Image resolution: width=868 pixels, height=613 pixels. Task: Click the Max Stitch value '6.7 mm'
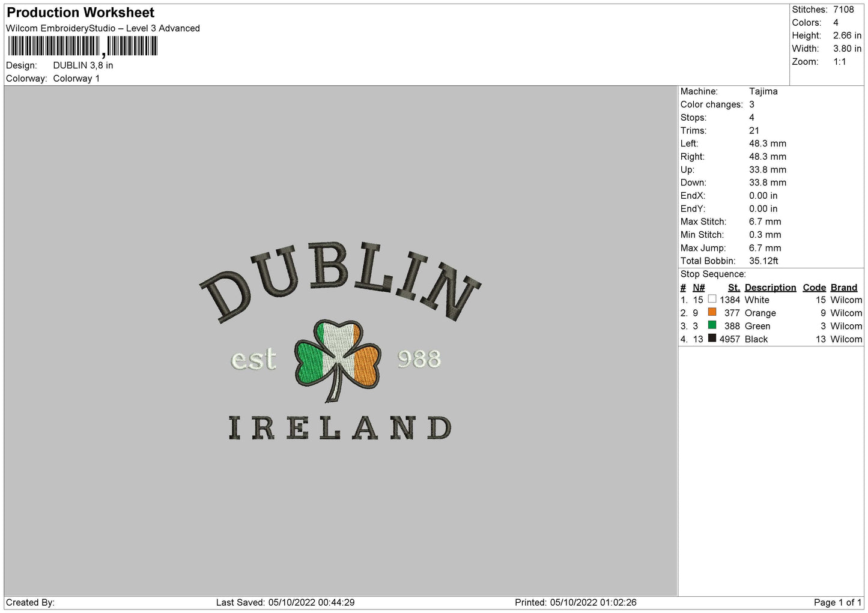pos(765,222)
